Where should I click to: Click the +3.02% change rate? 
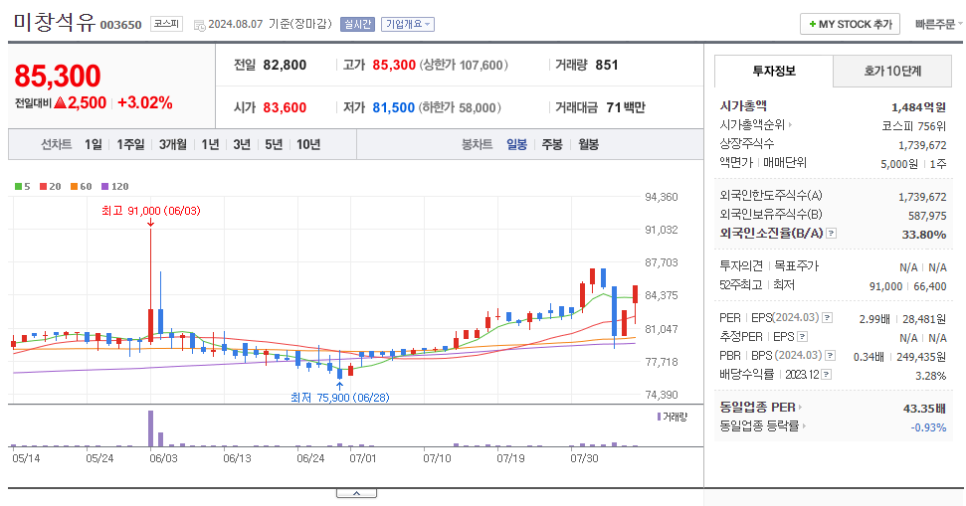click(x=145, y=103)
